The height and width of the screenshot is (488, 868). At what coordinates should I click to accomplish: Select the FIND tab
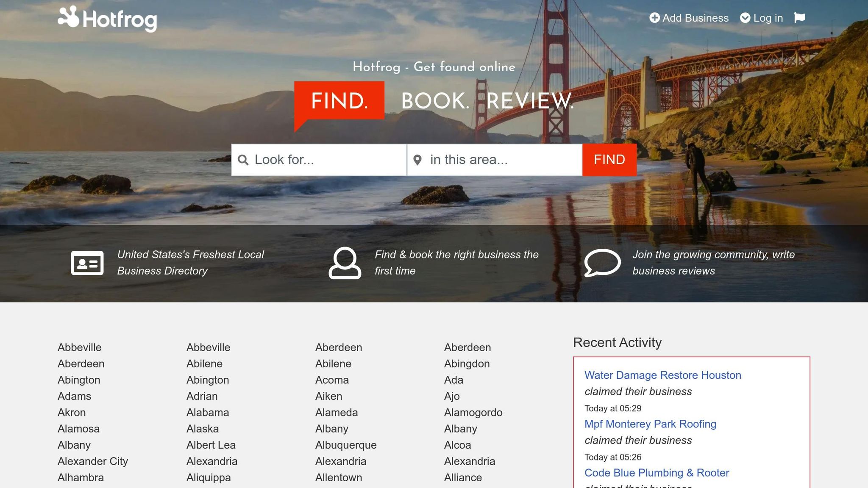[339, 101]
